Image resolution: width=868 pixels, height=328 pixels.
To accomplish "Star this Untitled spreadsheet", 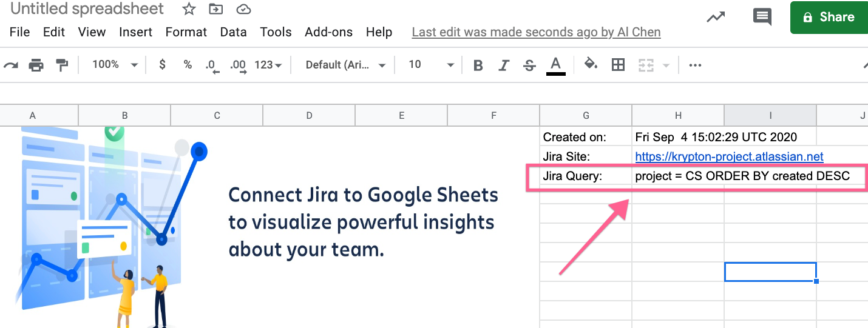I will (189, 9).
